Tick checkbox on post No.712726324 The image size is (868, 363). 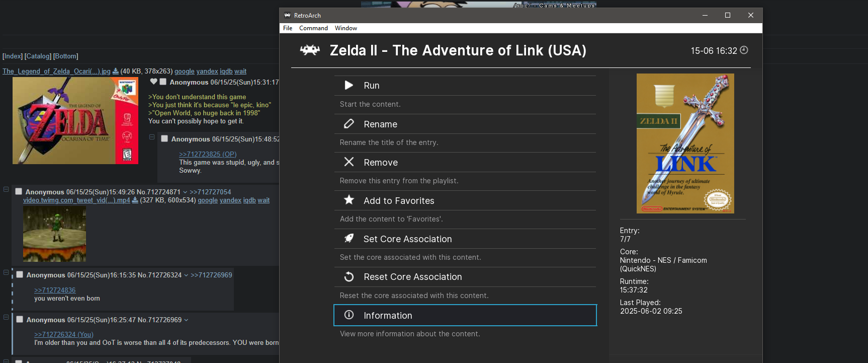(x=20, y=274)
